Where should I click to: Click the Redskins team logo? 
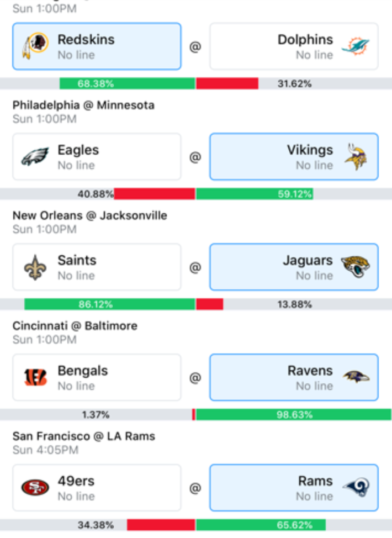point(35,46)
